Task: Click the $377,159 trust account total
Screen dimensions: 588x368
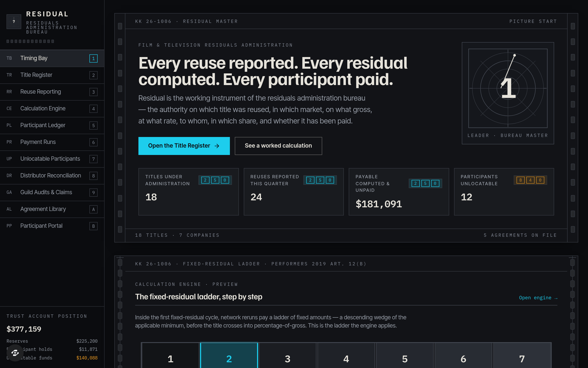Action: pyautogui.click(x=24, y=329)
